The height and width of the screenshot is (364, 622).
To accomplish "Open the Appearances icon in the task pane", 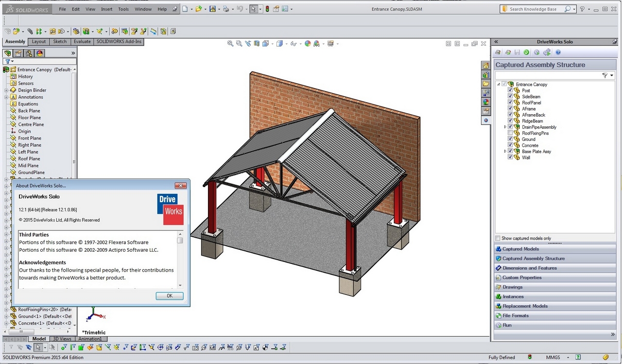I will point(486,102).
